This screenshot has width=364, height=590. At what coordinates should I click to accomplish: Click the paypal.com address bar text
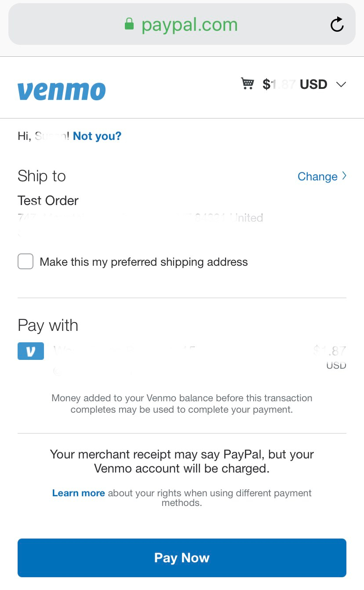pyautogui.click(x=189, y=25)
